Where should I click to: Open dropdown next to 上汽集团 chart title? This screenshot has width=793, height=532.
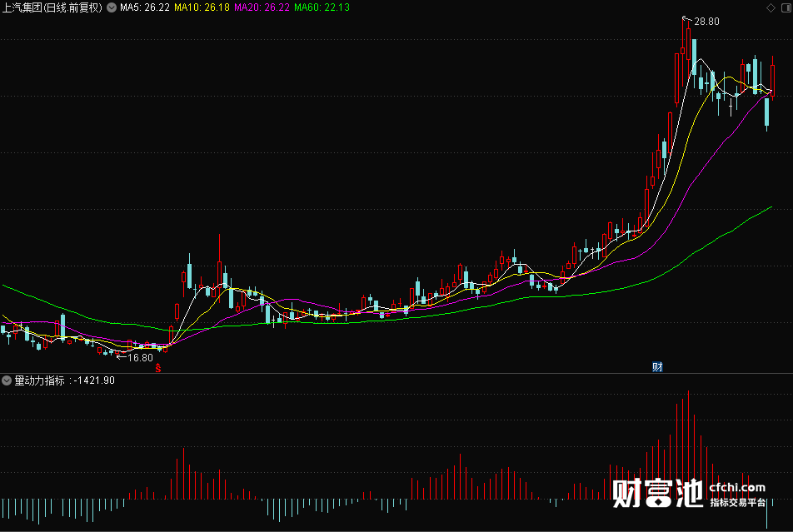pos(112,7)
